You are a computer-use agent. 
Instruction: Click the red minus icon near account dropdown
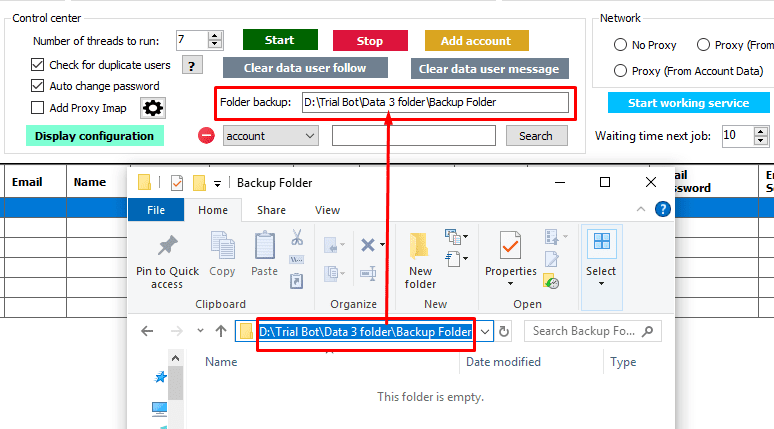point(206,136)
